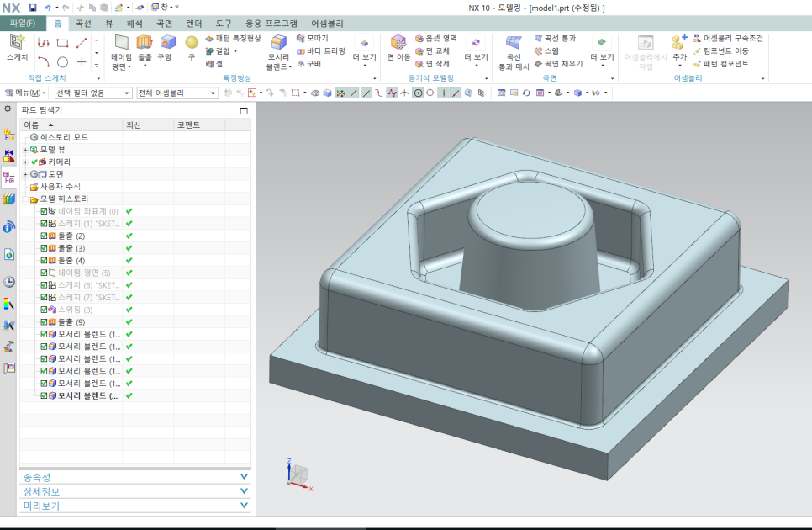This screenshot has height=530, width=812.
Task: Click the 패턴 특징형상 button
Action: 233,39
